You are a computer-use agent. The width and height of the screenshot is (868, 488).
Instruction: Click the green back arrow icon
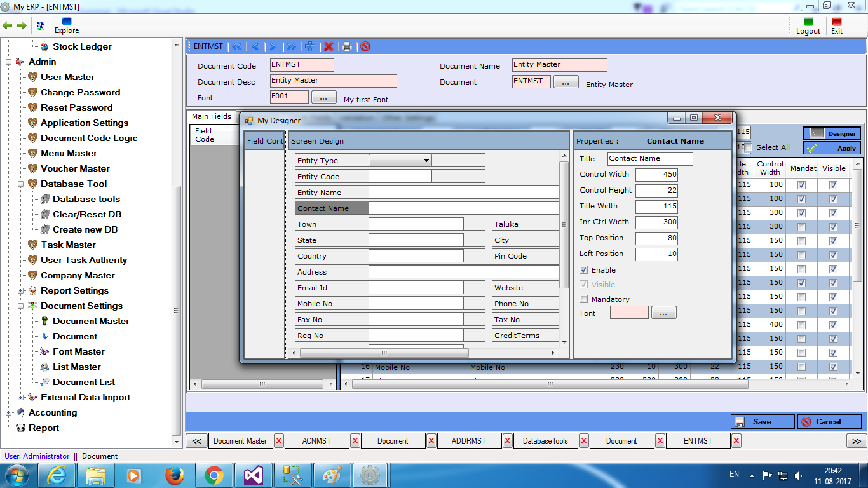pos(8,25)
